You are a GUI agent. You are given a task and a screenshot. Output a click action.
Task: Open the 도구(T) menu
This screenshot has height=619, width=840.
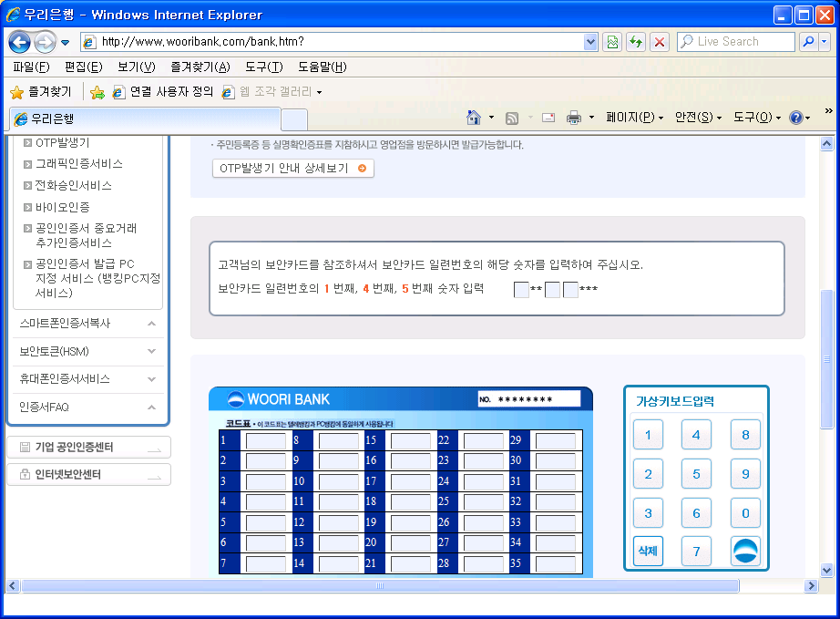pos(263,67)
